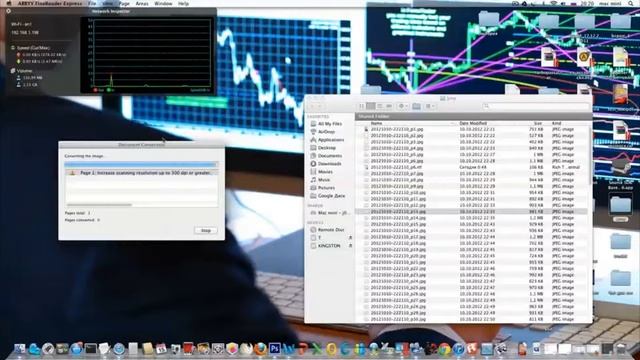Click the conversion progress bar
Screen dimensions: 640x360
[140, 164]
